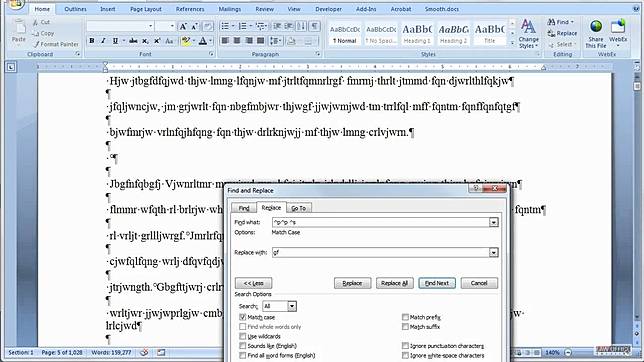Apply Italic formatting icon

(103, 41)
